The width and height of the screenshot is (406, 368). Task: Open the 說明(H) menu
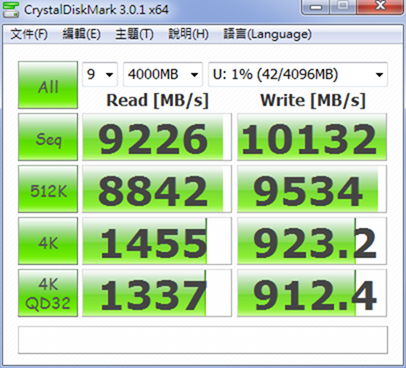188,34
